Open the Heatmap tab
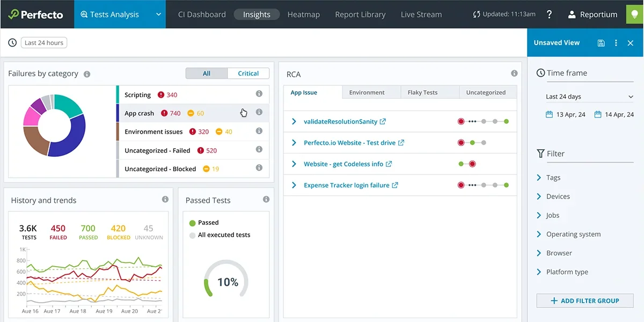The height and width of the screenshot is (322, 644). (x=303, y=14)
